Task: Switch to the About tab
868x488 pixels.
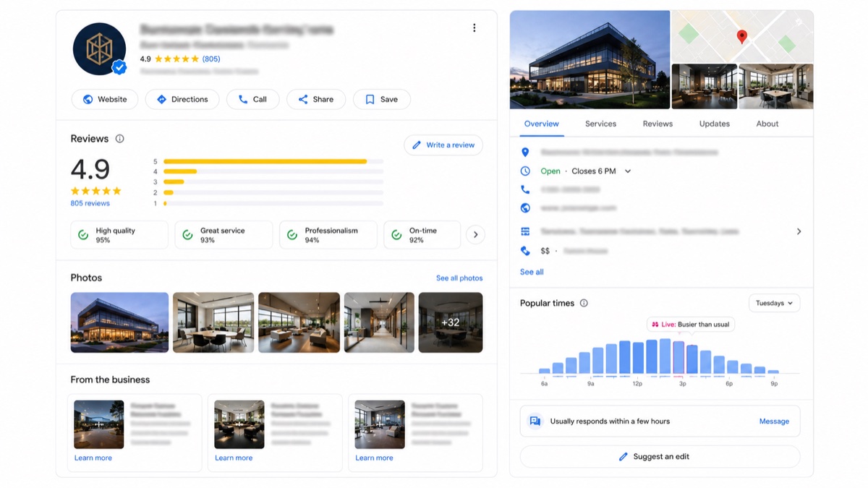Action: click(767, 124)
